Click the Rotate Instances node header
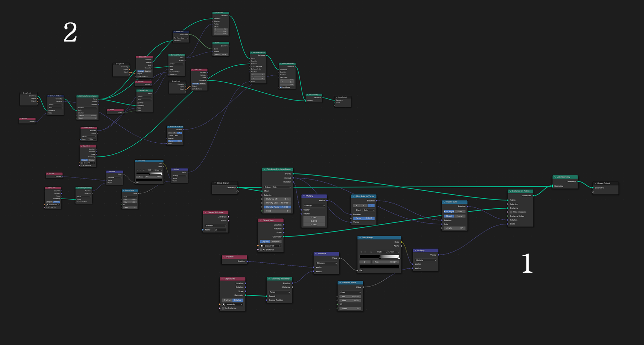Viewport: 644px width, 345px height. click(287, 63)
